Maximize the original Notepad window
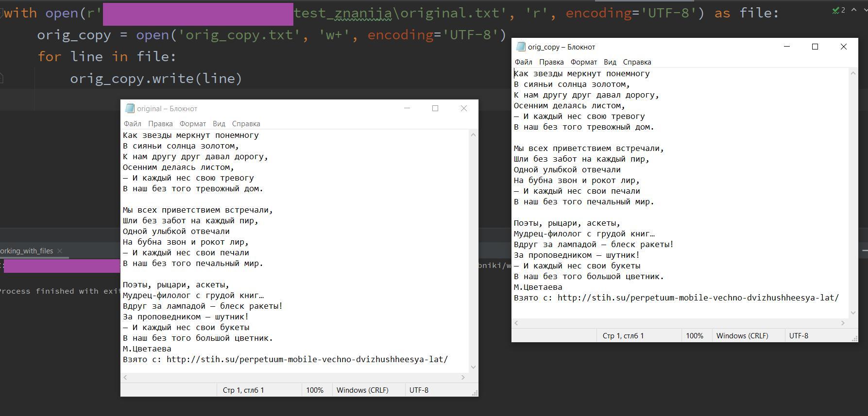This screenshot has width=868, height=416. point(435,108)
